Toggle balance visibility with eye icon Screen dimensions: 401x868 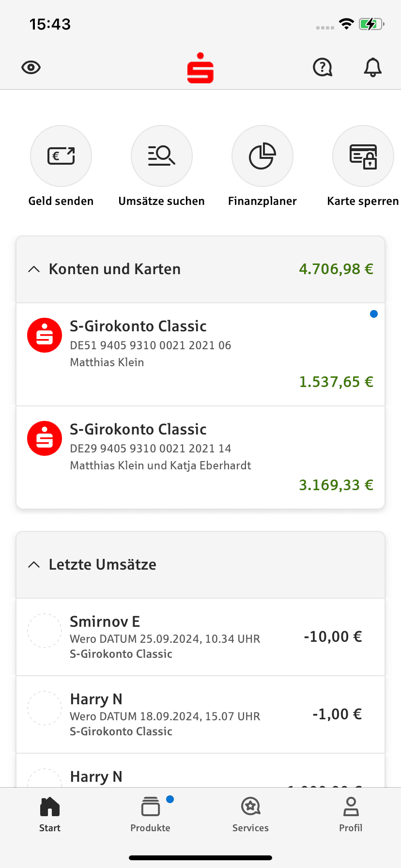point(31,67)
